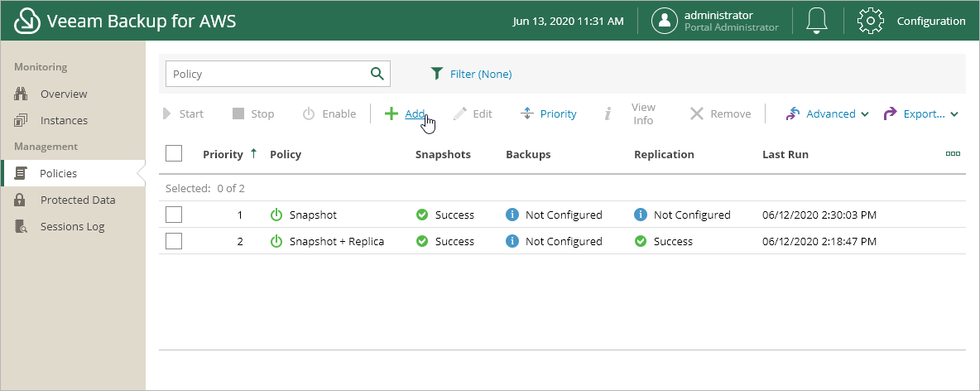The width and height of the screenshot is (980, 391).
Task: Click the 'Snapshot' policy name
Action: pos(313,215)
